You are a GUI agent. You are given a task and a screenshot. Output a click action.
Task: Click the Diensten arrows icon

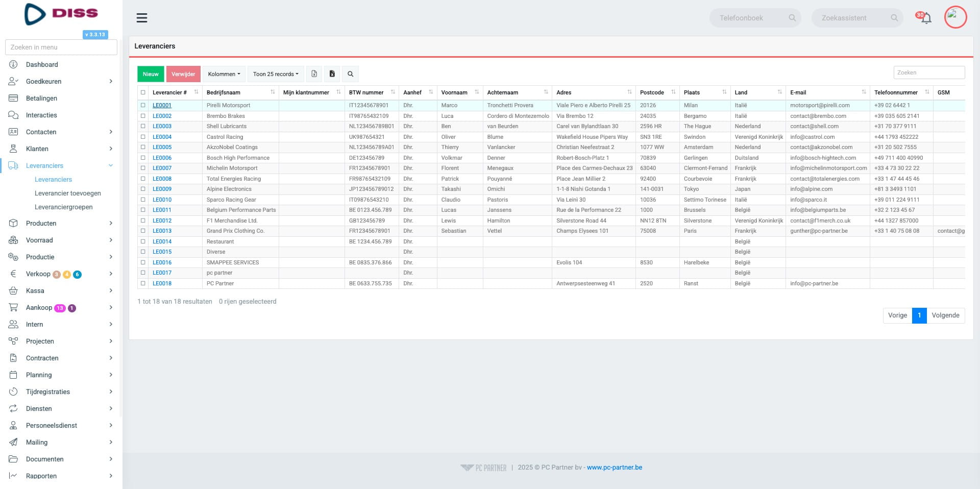(x=13, y=408)
